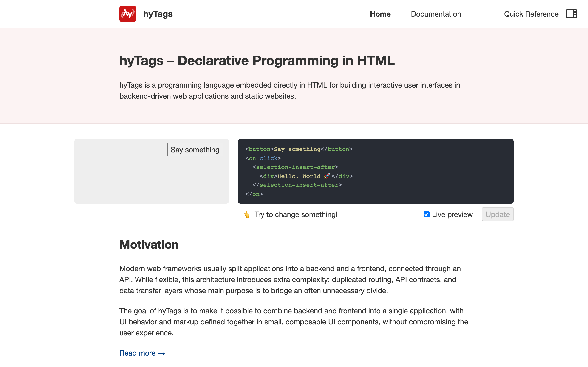
Task: Uncheck the Live preview checkbox
Action: click(x=427, y=214)
